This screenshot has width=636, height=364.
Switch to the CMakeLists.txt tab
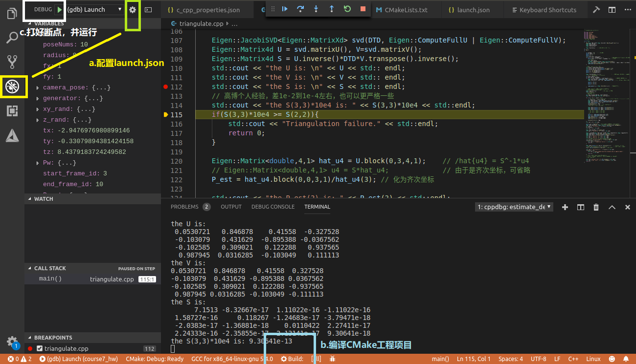pyautogui.click(x=407, y=9)
